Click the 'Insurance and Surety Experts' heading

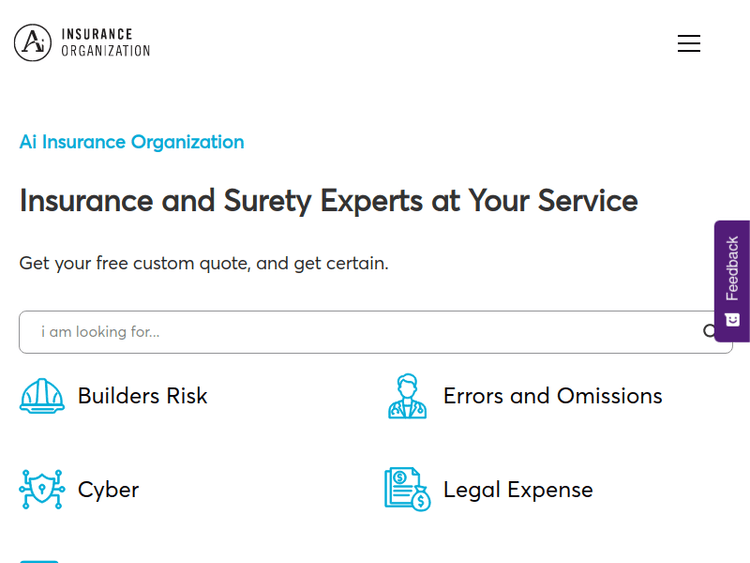click(x=328, y=201)
